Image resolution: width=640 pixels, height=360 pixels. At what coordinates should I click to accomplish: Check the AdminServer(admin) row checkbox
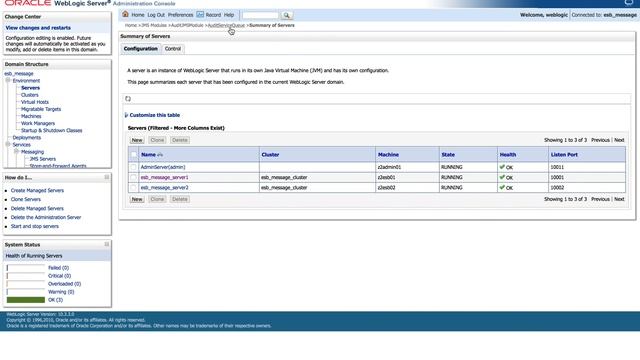coord(133,167)
